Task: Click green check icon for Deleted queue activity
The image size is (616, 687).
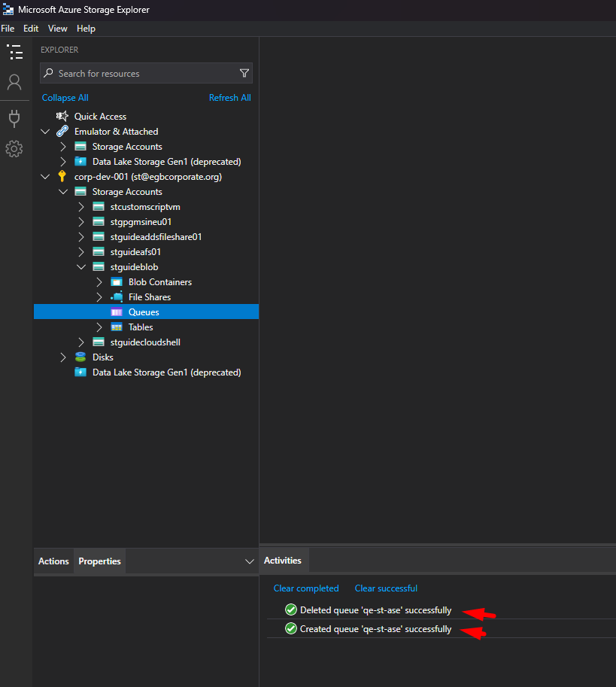Action: pos(291,609)
